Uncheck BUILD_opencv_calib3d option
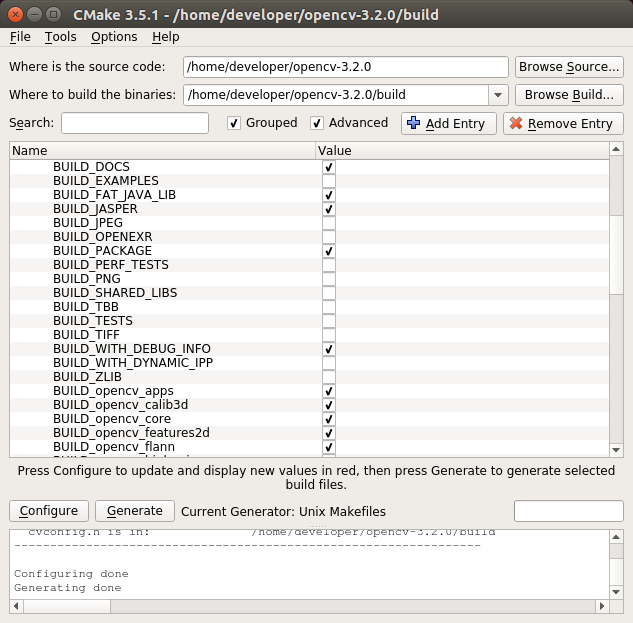The height and width of the screenshot is (623, 633). (x=329, y=405)
